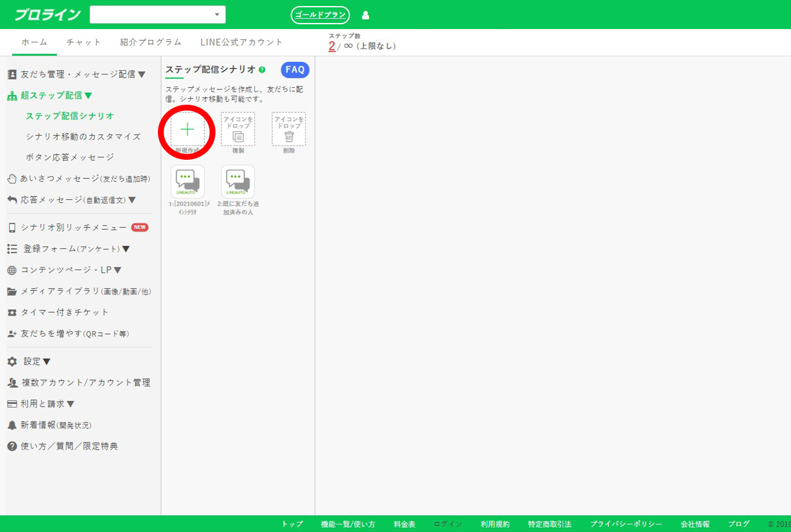Click footer link 会社情報
791x532 pixels.
click(x=695, y=524)
